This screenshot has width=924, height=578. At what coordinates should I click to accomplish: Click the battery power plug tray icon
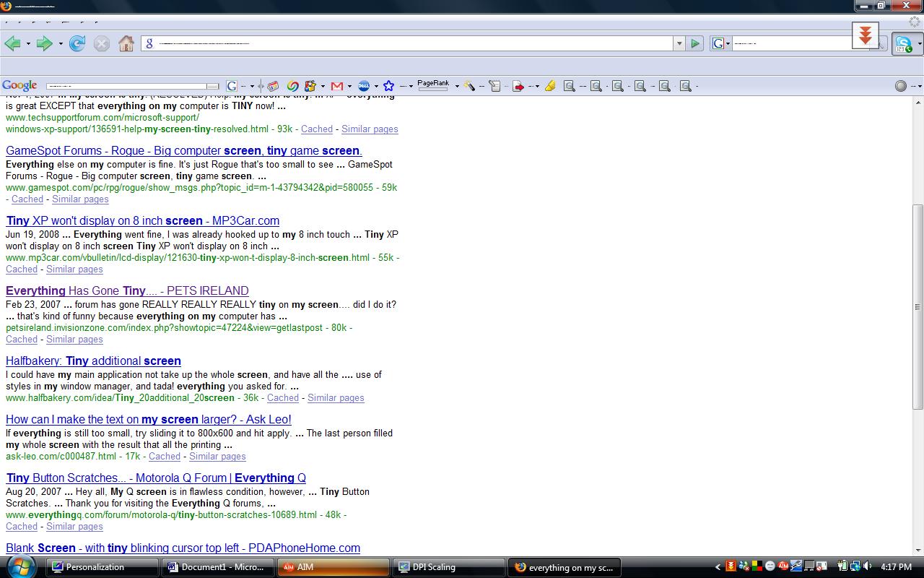tap(842, 567)
